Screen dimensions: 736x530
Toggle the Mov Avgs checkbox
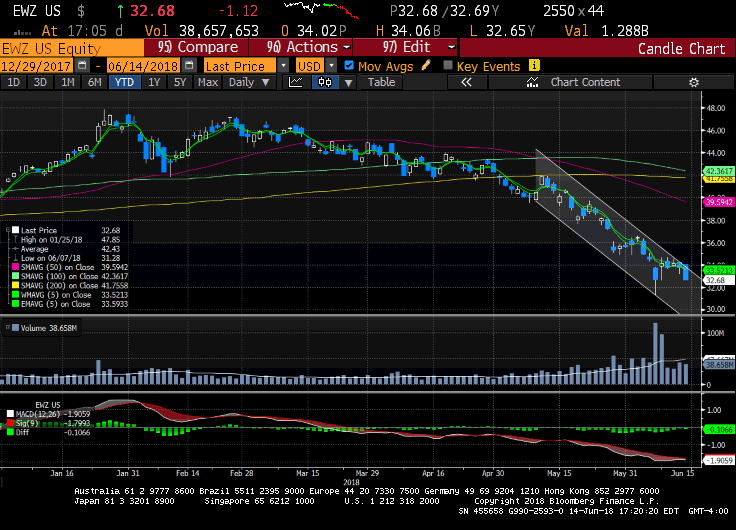[x=348, y=65]
